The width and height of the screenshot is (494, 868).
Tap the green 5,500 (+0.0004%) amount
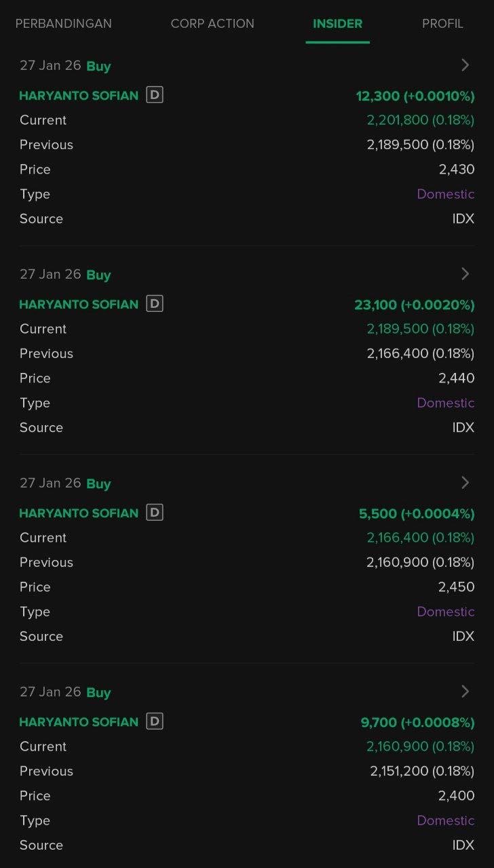click(416, 513)
